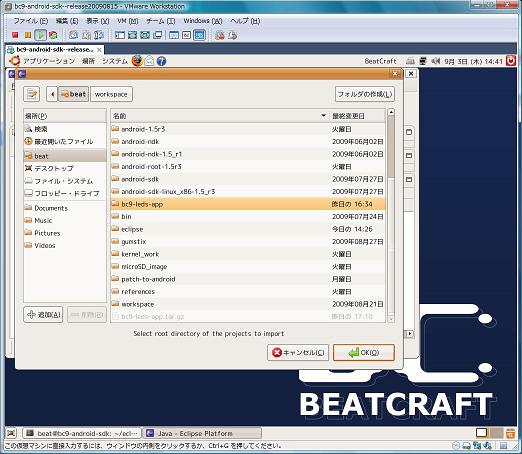Select 最近開いたファイル in places sidebar

pyautogui.click(x=65, y=141)
